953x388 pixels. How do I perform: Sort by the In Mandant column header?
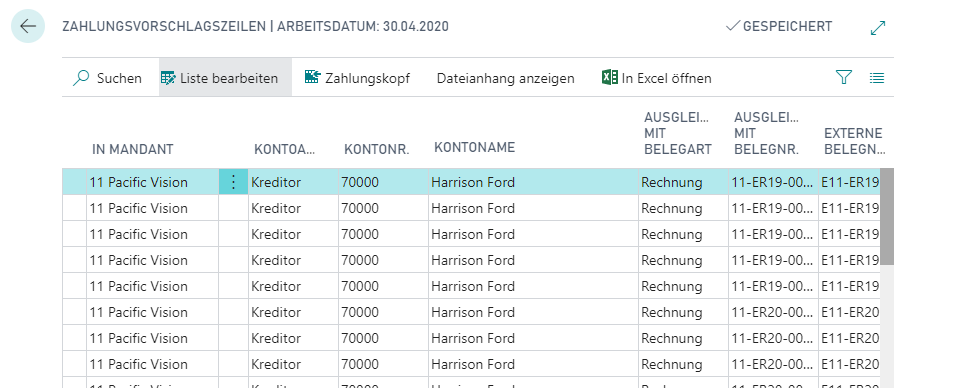tap(133, 149)
